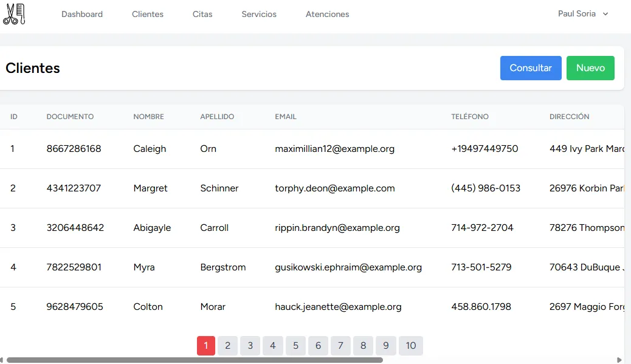Open pagination page 7
631x364 pixels.
pyautogui.click(x=340, y=346)
